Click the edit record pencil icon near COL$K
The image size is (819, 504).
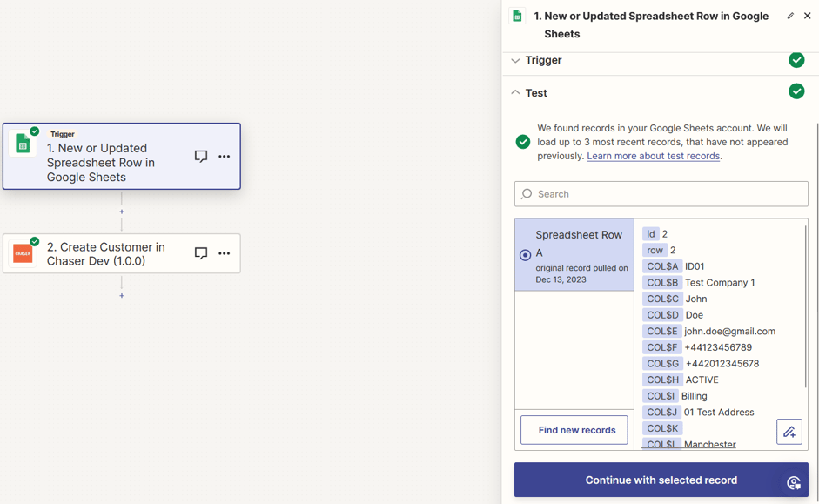click(789, 431)
